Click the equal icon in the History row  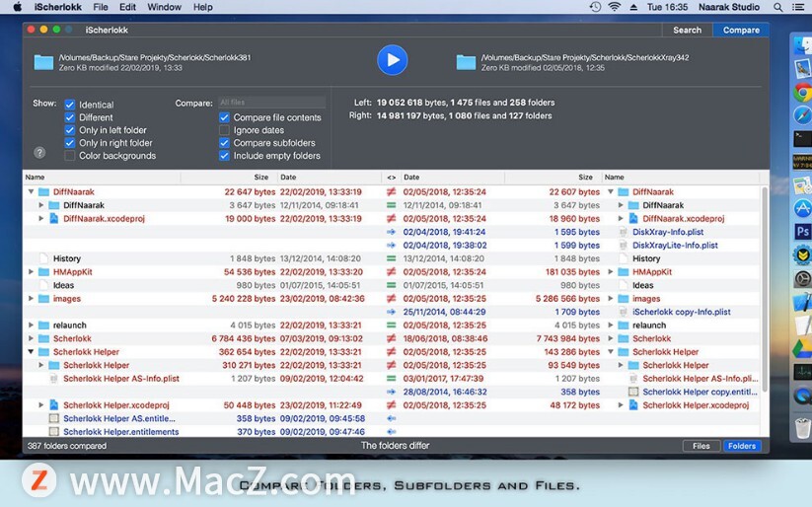tap(391, 258)
